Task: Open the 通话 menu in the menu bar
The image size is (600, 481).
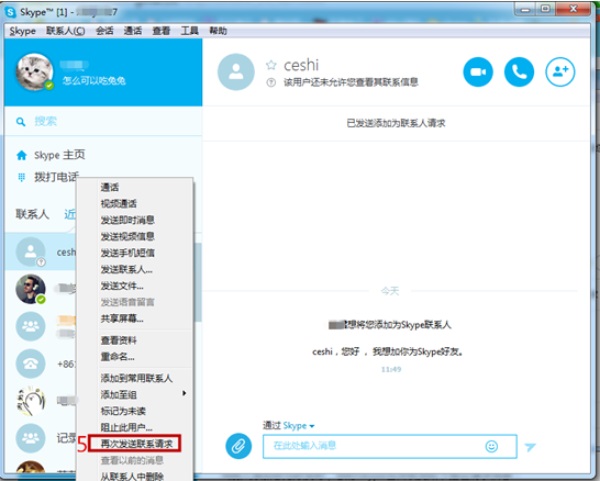Action: tap(133, 31)
